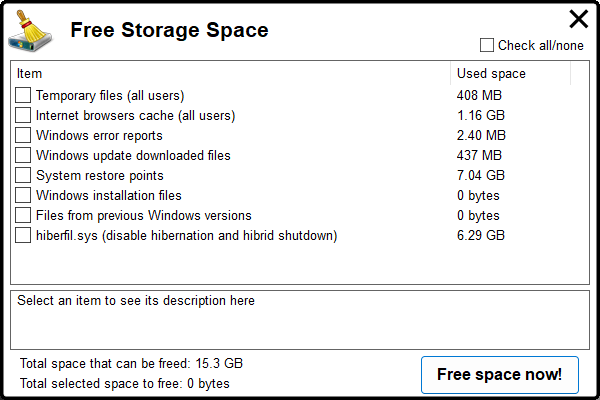Image resolution: width=600 pixels, height=400 pixels.
Task: Check Temporary files (all users)
Action: pos(23,95)
